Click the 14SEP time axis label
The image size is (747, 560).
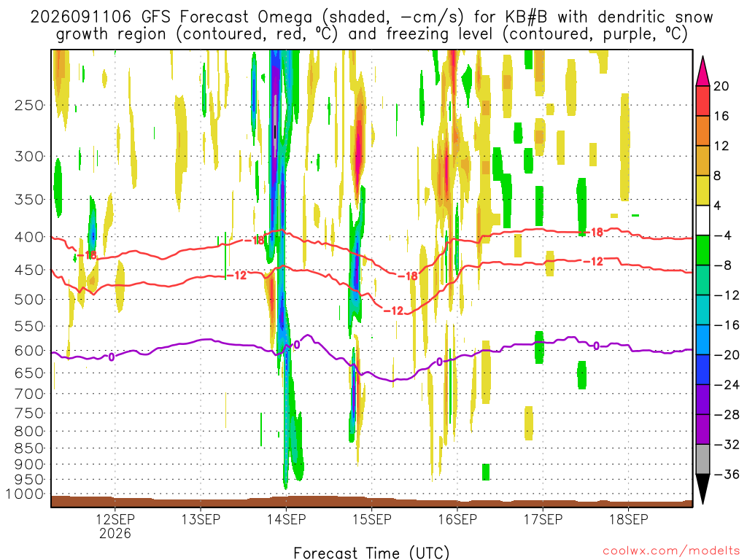point(286,519)
